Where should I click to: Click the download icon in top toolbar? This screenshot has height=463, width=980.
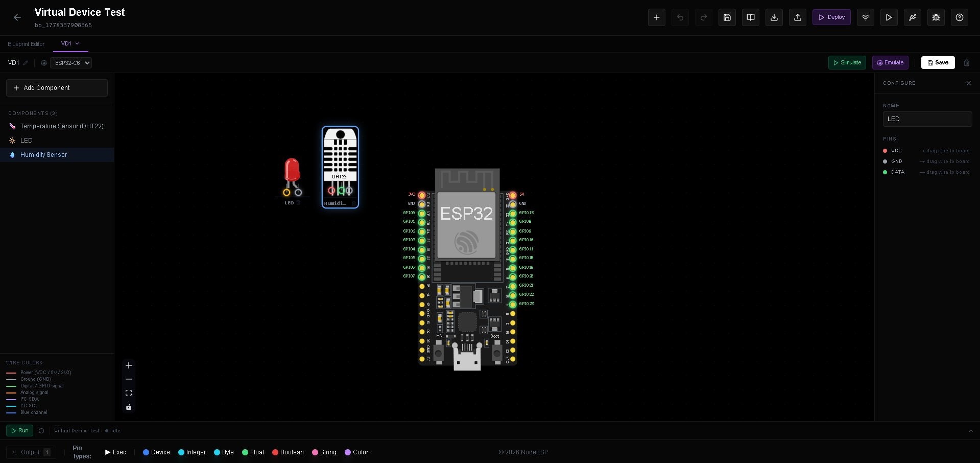[x=774, y=17]
